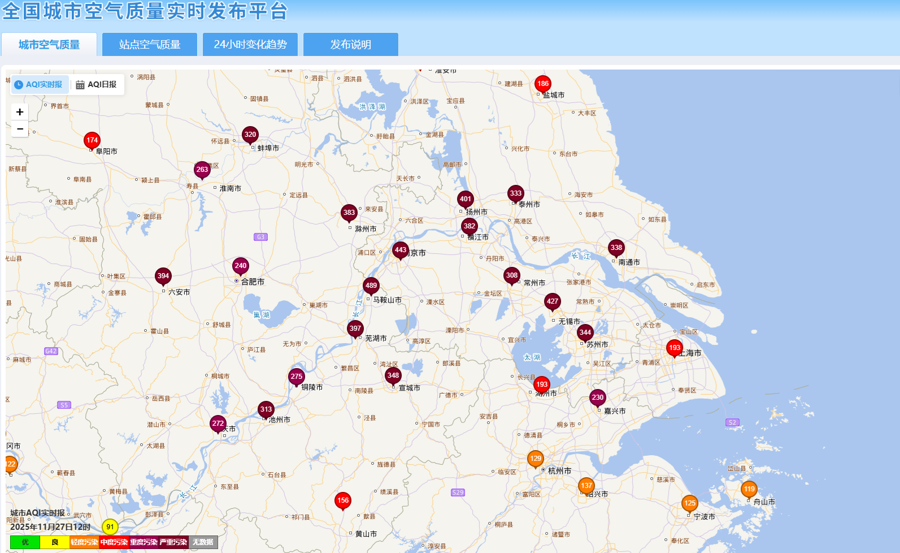
Task: Open the Hangzhou marker showing 129
Action: coord(535,459)
